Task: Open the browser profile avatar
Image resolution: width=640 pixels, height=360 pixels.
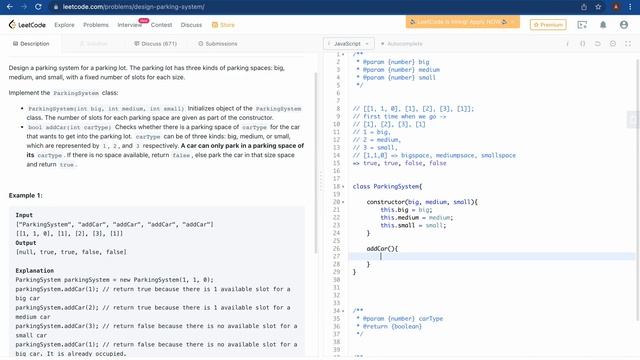Action: click(616, 7)
